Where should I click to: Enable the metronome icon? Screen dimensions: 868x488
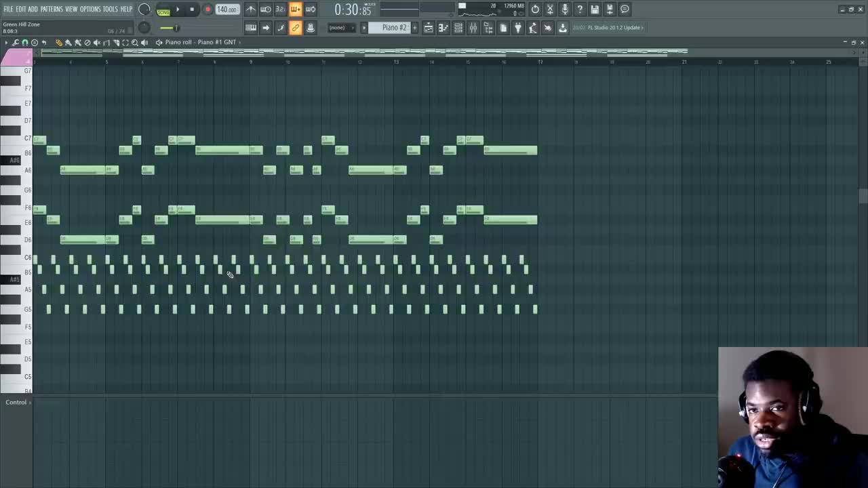(251, 9)
